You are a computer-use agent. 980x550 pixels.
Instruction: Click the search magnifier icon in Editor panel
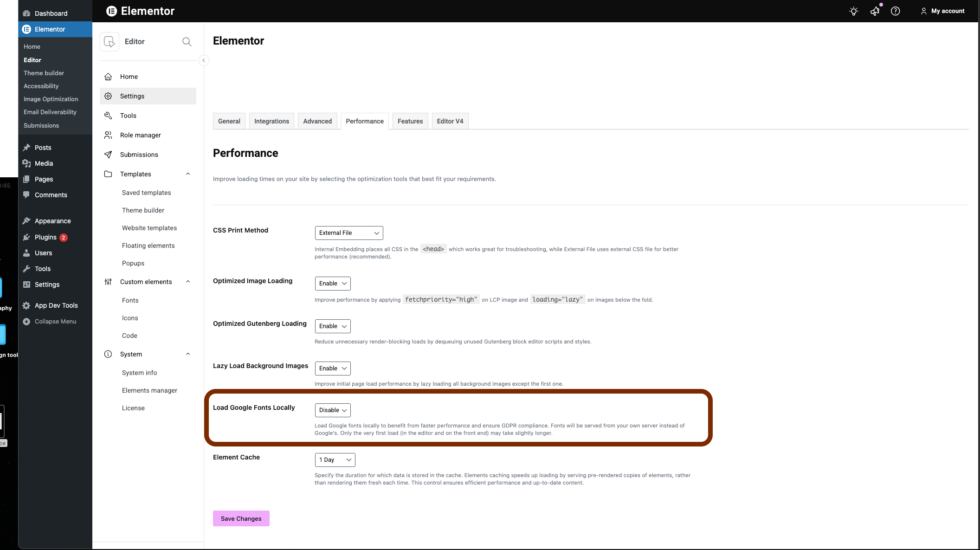pyautogui.click(x=187, y=42)
